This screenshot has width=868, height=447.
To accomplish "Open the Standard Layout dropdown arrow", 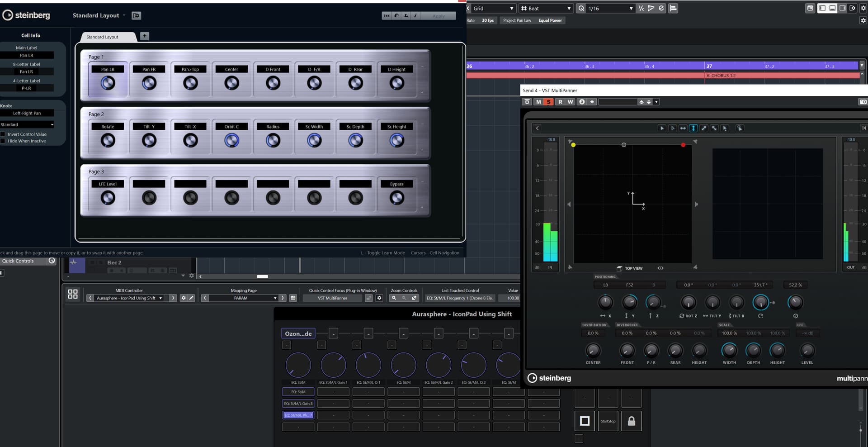I will [x=124, y=15].
